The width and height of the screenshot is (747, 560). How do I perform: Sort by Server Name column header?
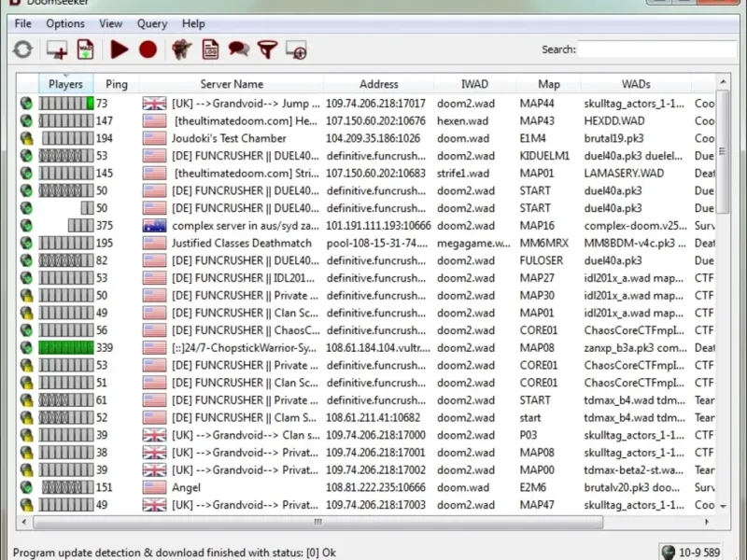pyautogui.click(x=232, y=84)
